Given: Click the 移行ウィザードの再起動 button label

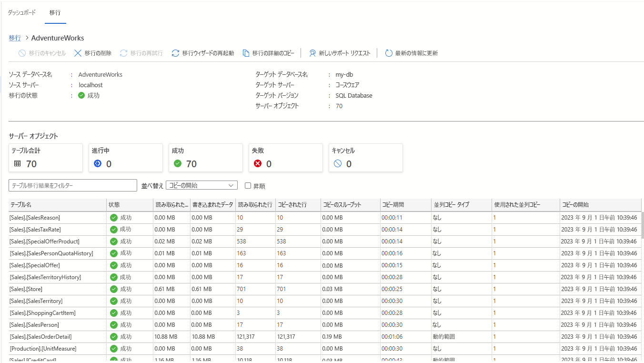Looking at the screenshot, I should click(208, 53).
